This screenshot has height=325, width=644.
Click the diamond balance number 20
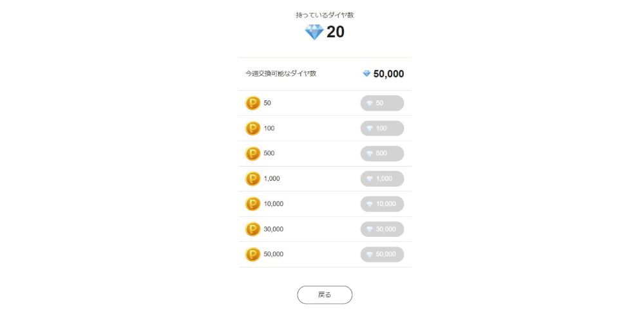pos(336,32)
